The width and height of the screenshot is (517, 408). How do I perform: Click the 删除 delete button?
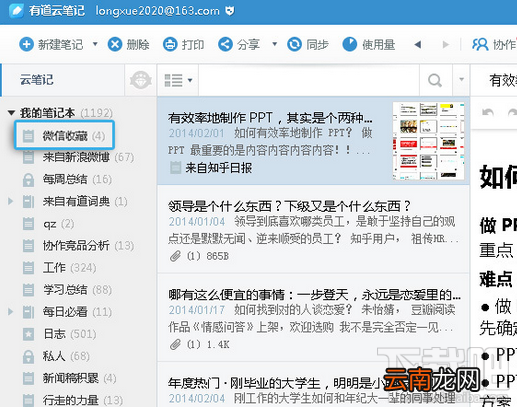pyautogui.click(x=129, y=44)
